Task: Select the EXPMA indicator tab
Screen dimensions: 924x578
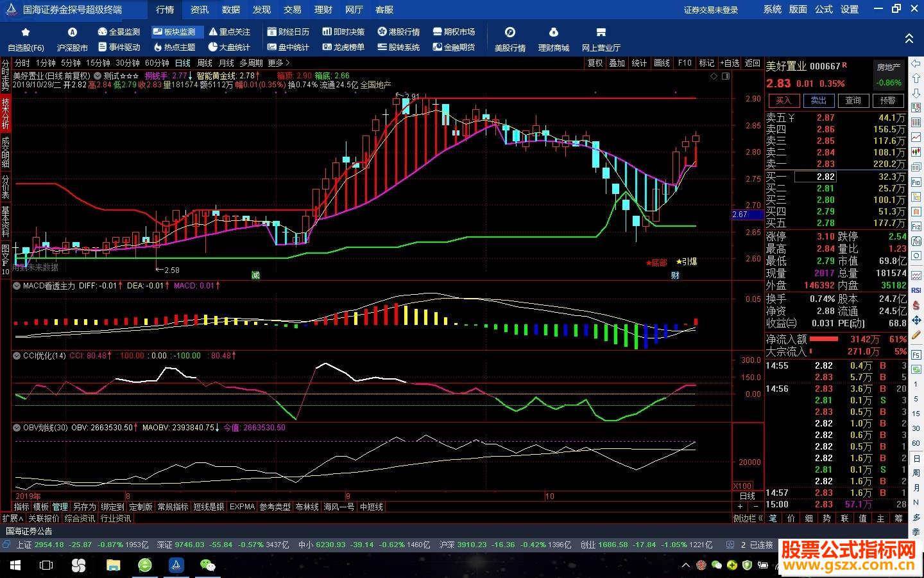Action: click(242, 507)
